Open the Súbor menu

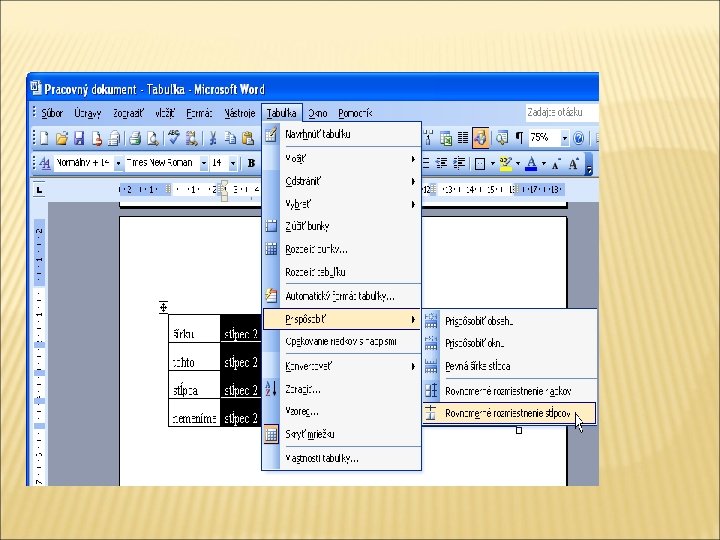pos(52,113)
